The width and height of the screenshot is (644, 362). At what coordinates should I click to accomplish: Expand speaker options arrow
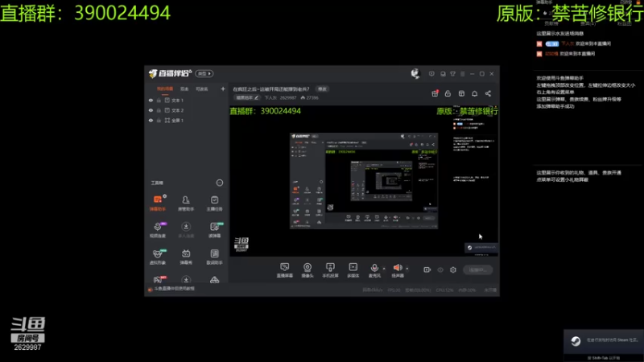point(407,269)
